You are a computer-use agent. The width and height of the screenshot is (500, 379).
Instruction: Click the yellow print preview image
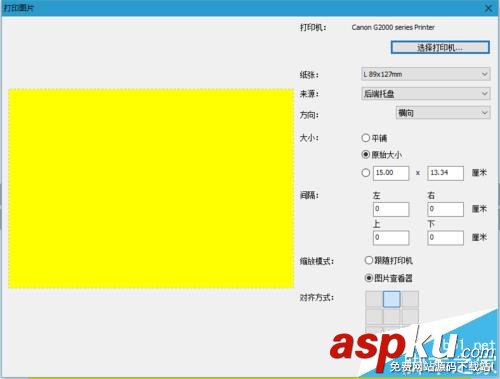point(151,188)
